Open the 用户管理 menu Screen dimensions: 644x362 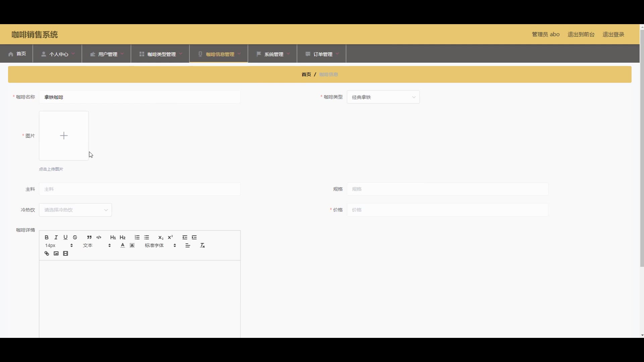[x=107, y=54]
